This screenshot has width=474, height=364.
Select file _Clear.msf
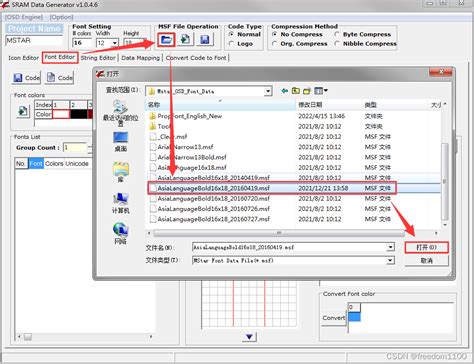(x=168, y=137)
